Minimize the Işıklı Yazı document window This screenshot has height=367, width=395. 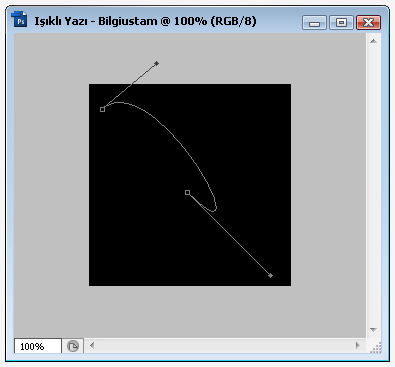314,23
